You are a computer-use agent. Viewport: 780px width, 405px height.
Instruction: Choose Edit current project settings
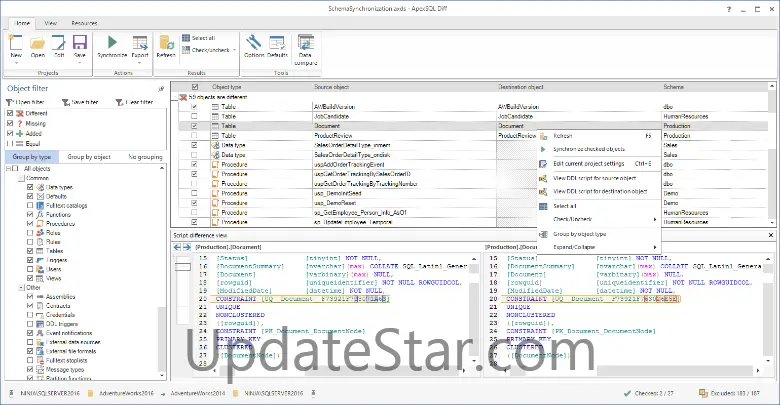click(x=599, y=164)
